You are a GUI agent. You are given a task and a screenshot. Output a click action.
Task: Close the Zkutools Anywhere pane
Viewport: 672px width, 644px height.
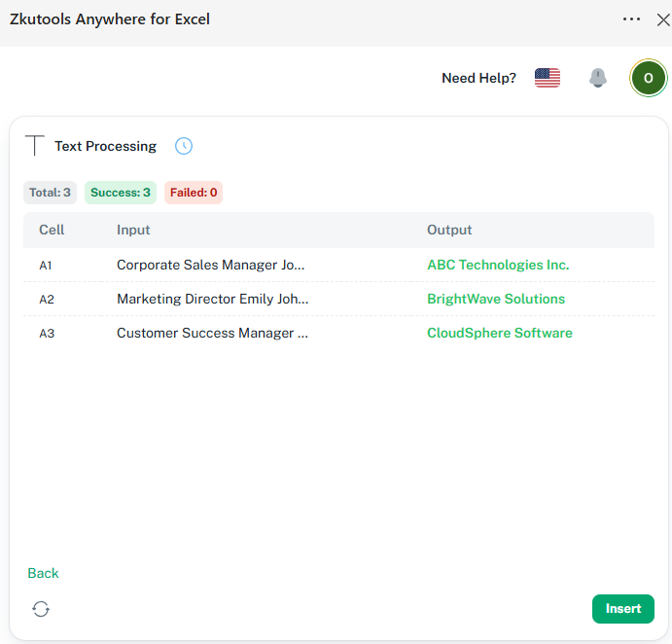(663, 19)
